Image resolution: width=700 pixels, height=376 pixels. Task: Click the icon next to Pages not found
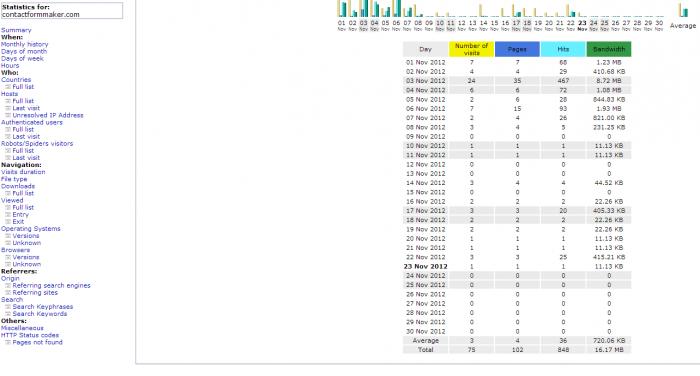[8, 342]
